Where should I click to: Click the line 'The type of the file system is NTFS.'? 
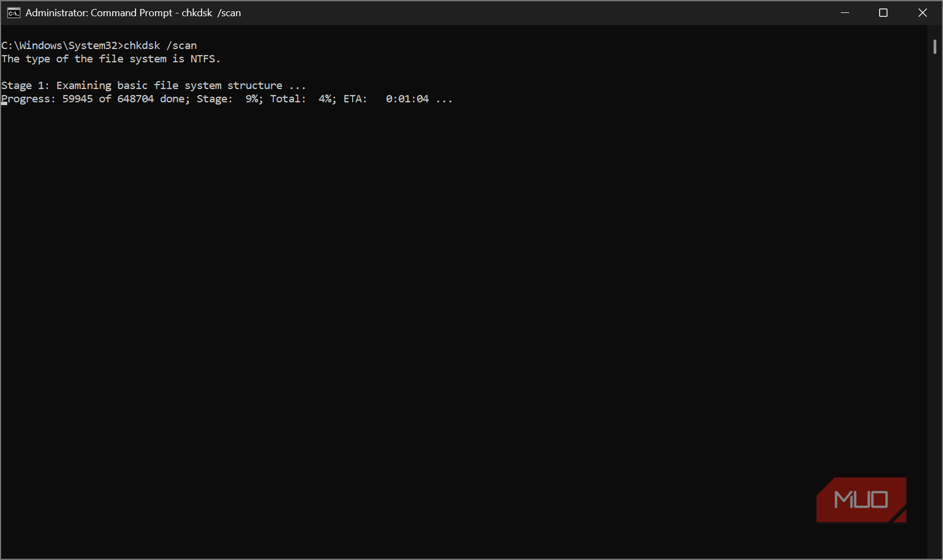pos(111,59)
